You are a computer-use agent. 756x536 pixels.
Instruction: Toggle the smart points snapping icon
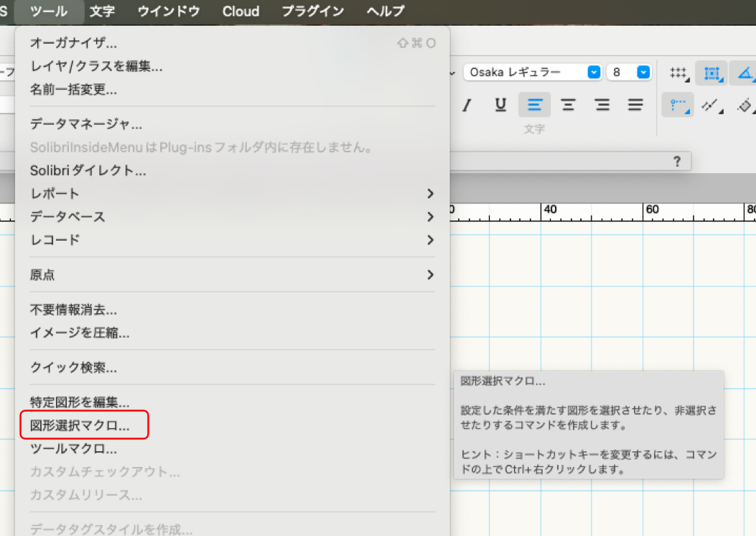[x=678, y=105]
